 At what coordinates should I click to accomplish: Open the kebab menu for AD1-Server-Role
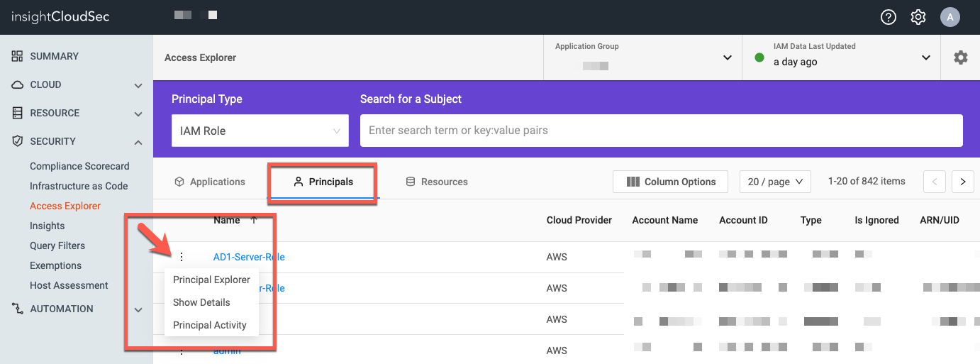coord(181,257)
